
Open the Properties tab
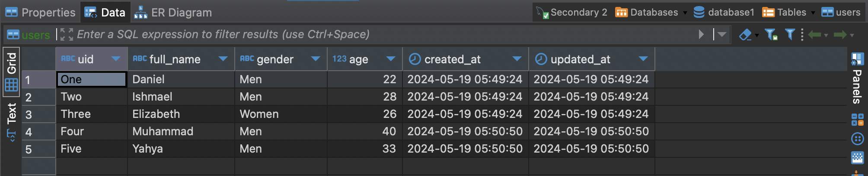click(40, 13)
